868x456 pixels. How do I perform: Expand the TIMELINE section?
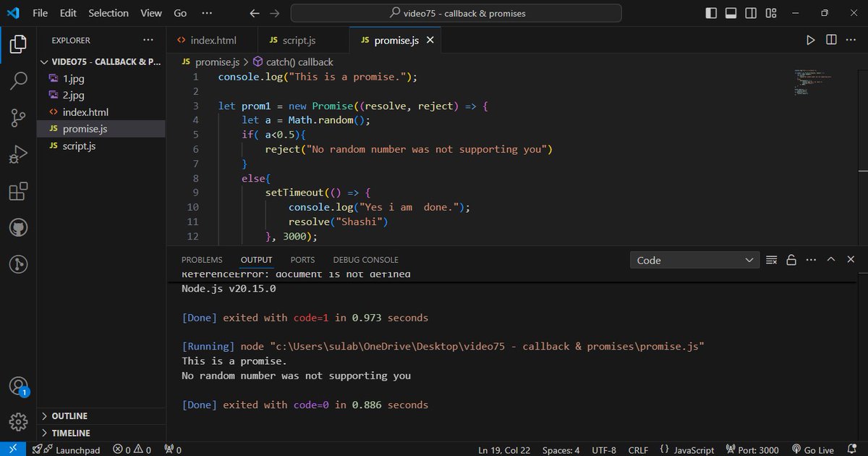click(101, 433)
